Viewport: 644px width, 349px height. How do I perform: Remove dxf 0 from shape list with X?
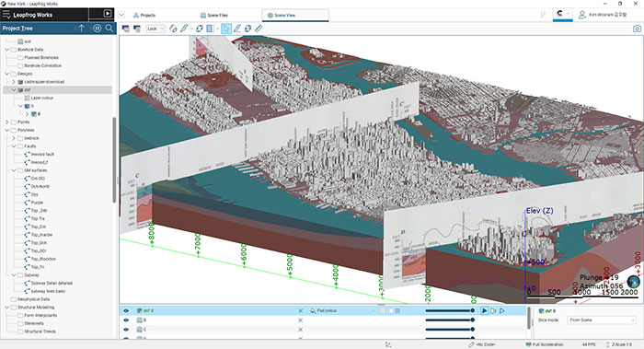[300, 310]
